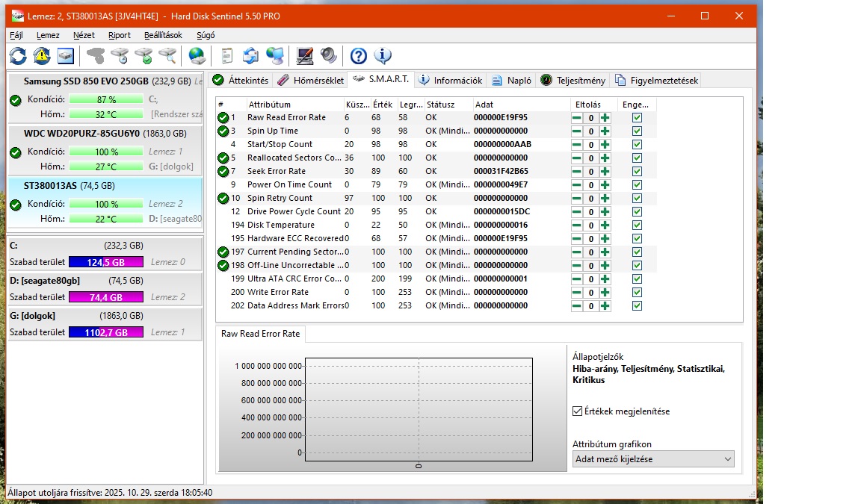861x504 pixels.
Task: Click the blue info bubble toolbar icon
Action: point(383,56)
